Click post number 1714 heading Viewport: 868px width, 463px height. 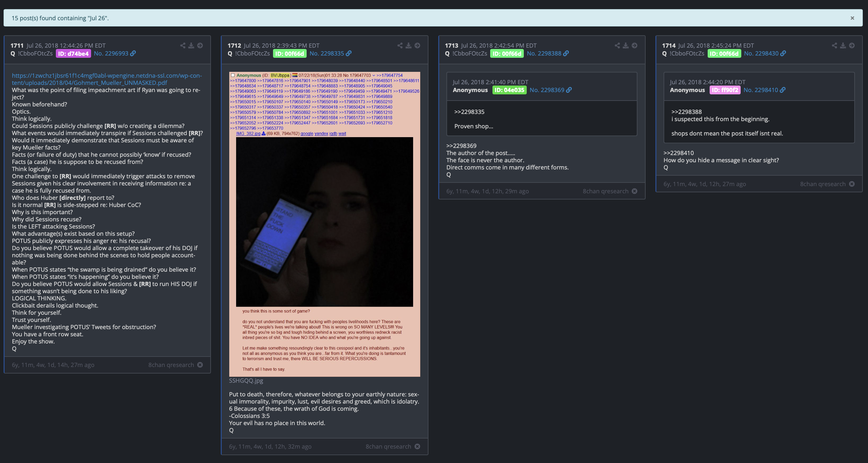pos(669,45)
